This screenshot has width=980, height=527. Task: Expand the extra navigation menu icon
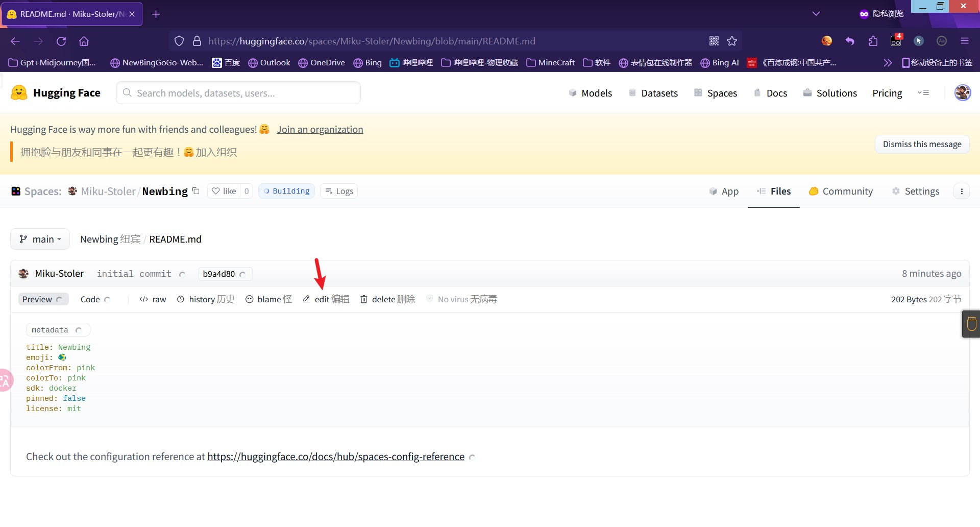pos(923,93)
